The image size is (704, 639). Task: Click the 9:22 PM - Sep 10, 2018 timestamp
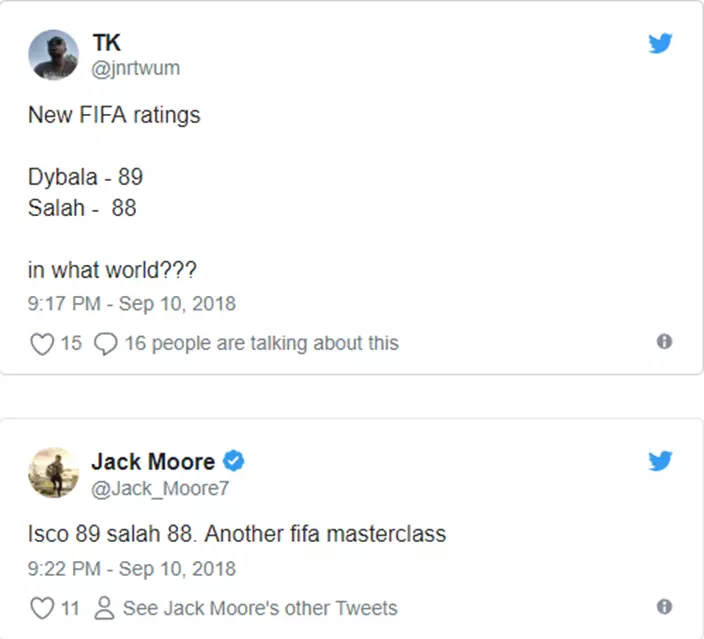[x=132, y=569]
